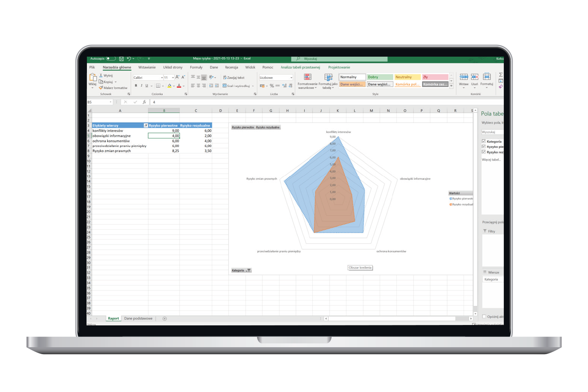Open the Calibri font name dropdown
Viewport: 588px width, 392px height.
click(x=162, y=78)
